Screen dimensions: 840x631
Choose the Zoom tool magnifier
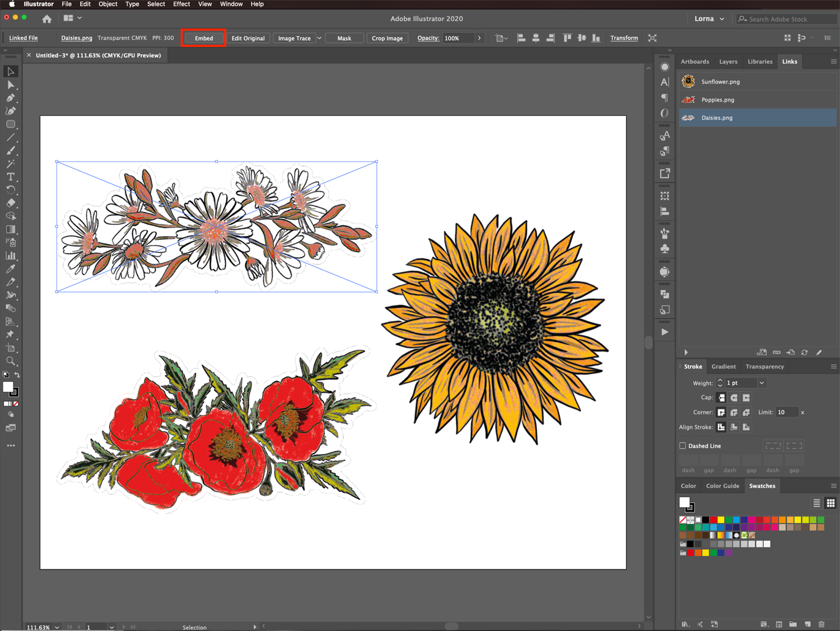[x=11, y=361]
